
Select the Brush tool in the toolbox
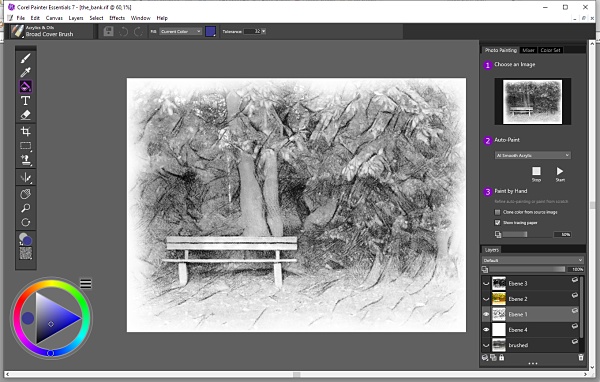(26, 58)
